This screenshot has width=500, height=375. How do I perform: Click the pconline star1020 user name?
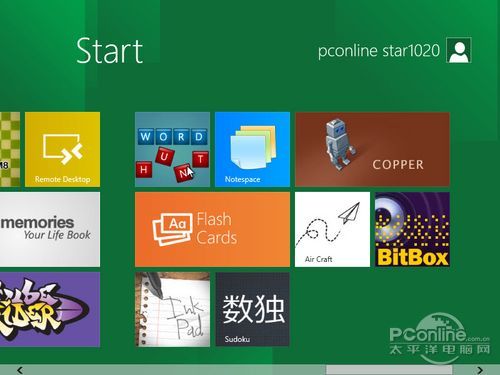coord(379,51)
